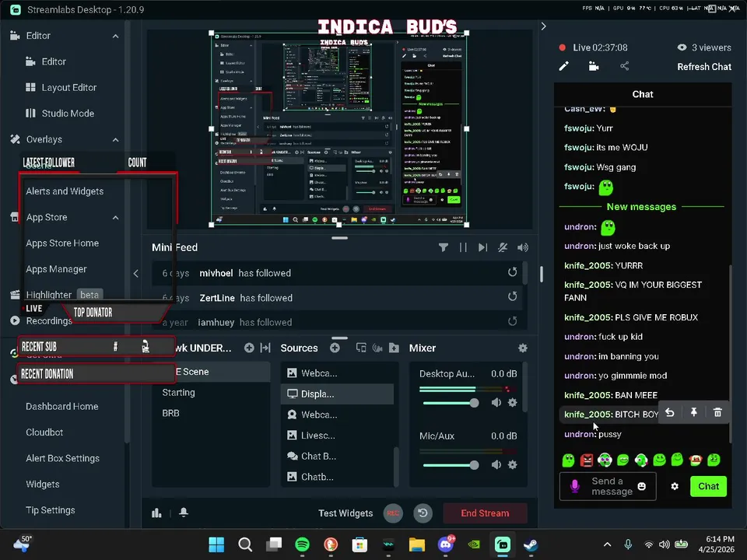Open Spotify from the Windows taskbar
Viewport: 747px width, 560px height.
[302, 544]
